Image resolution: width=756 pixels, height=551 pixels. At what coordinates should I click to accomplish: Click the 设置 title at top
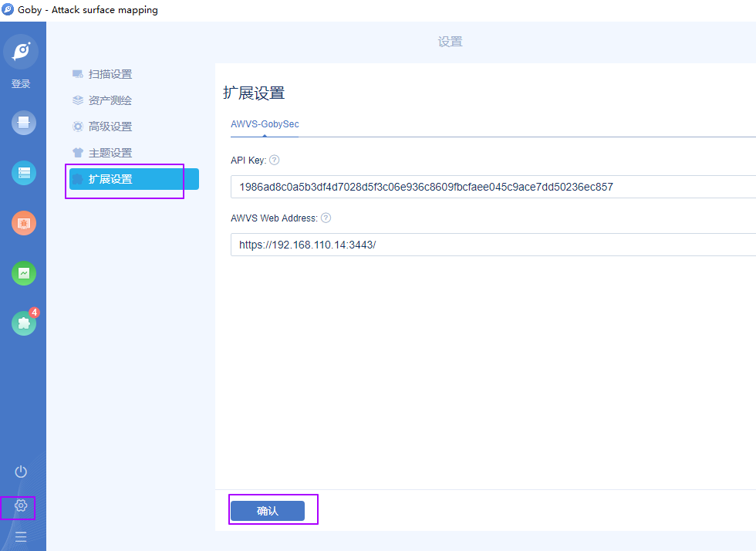[451, 42]
